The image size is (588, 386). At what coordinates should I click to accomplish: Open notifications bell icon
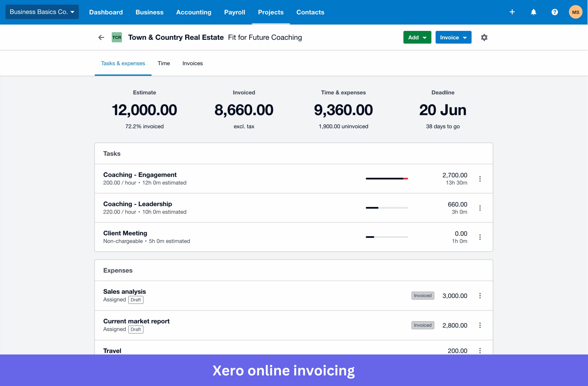[x=533, y=12]
